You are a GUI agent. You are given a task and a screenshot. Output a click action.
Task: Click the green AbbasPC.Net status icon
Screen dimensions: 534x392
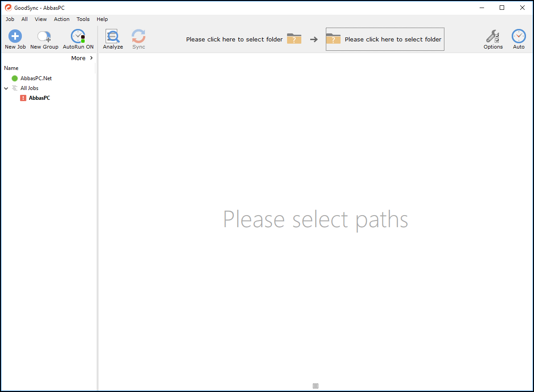[x=15, y=78]
